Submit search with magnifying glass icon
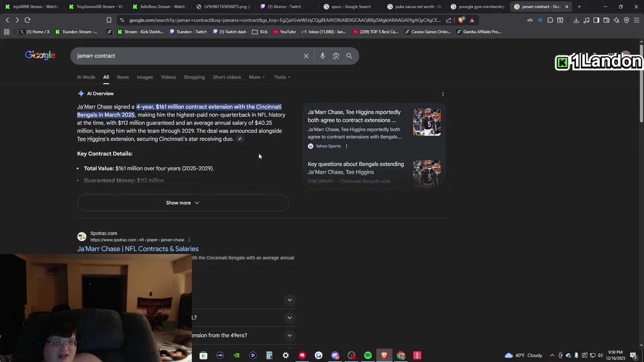644x362 pixels. pos(349,56)
